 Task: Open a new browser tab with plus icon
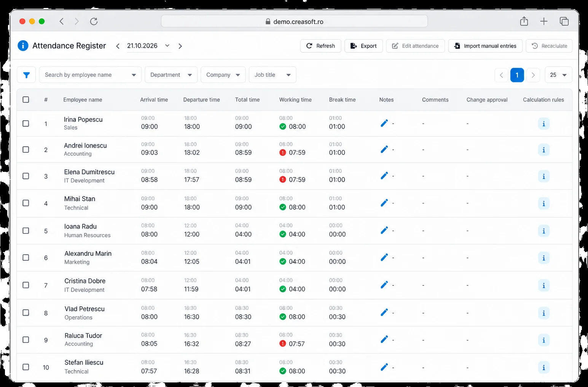coord(544,21)
